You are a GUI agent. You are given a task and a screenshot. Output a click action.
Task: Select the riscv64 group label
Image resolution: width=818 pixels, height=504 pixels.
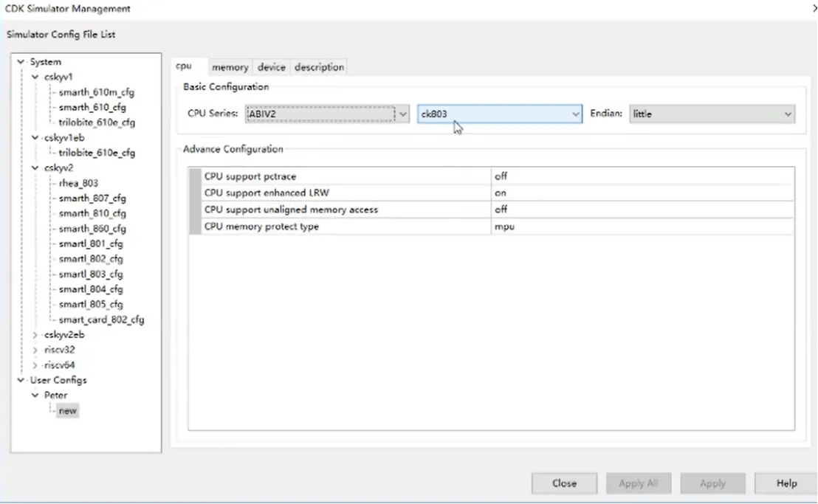[59, 365]
